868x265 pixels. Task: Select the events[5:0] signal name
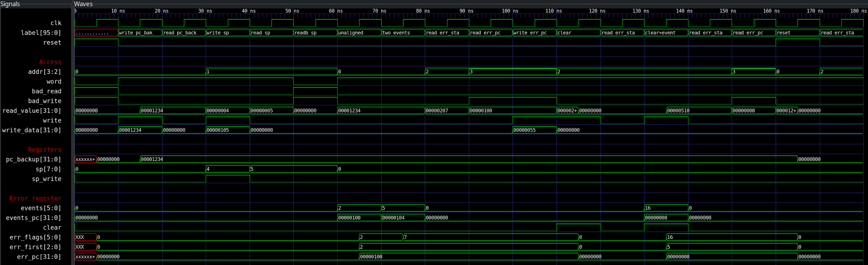click(x=41, y=208)
